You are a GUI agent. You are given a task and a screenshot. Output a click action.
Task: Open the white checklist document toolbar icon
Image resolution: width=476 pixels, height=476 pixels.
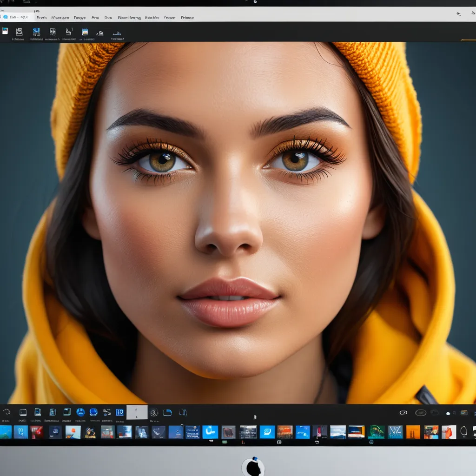coord(53,32)
